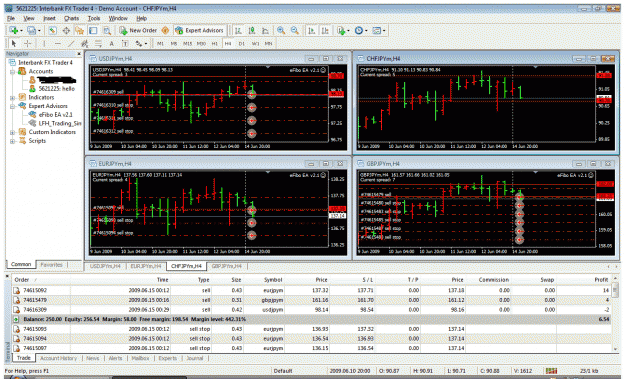The height and width of the screenshot is (379, 625).
Task: Switch to GBPJPYm,H4 chart tab
Action: (227, 266)
